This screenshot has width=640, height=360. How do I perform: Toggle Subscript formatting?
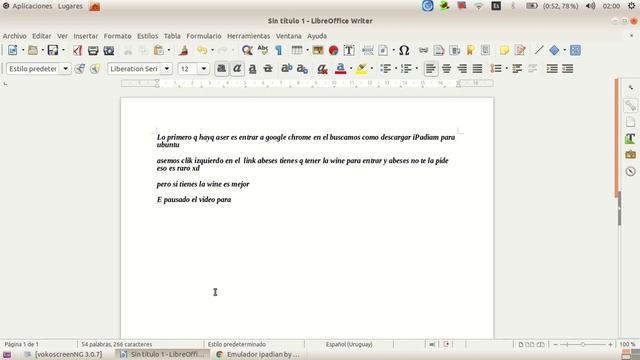click(x=302, y=69)
